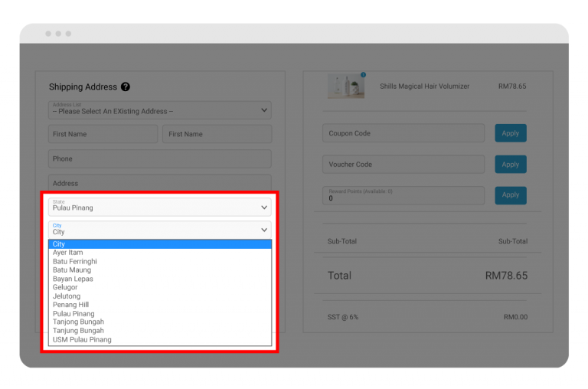The width and height of the screenshot is (588, 389).
Task: Open the State dropdown showing Pulau Pinang
Action: click(x=159, y=207)
